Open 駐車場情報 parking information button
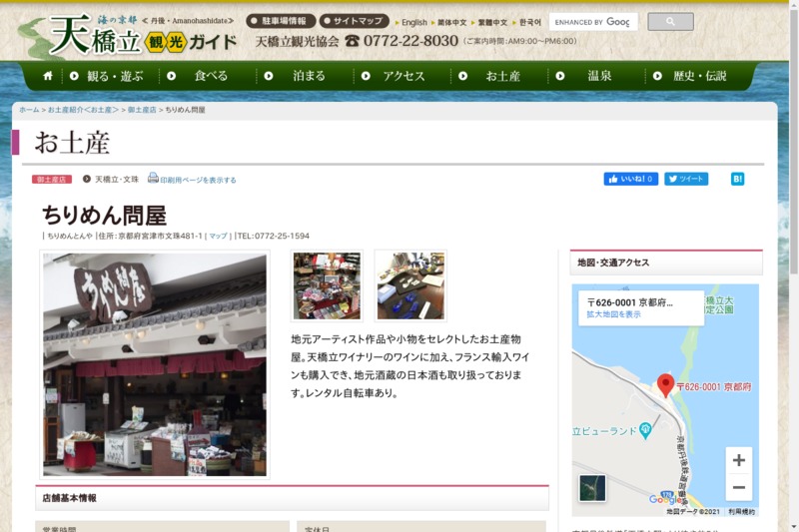 [282, 21]
